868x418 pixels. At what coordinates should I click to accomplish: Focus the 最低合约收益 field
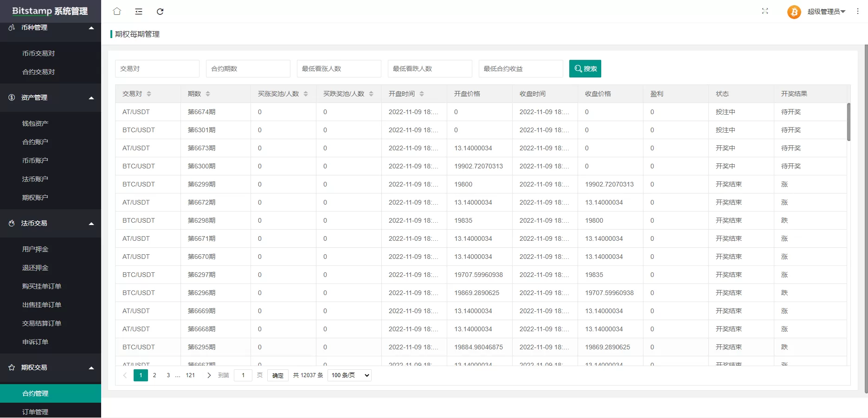tap(521, 69)
